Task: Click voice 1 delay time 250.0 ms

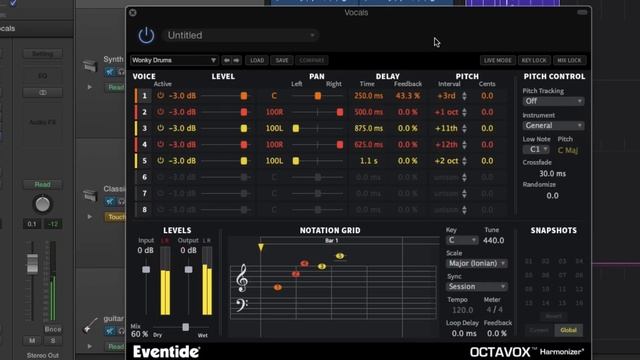Action: click(x=368, y=96)
